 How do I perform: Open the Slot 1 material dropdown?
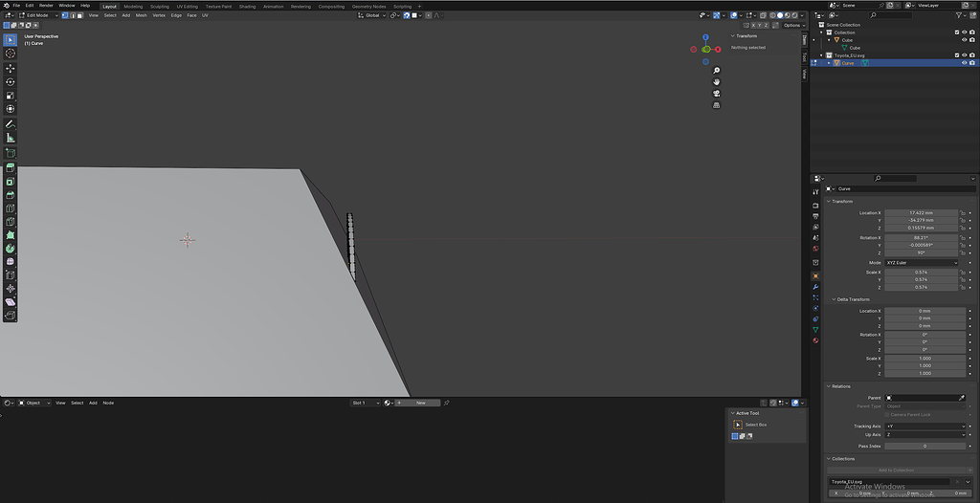point(366,403)
